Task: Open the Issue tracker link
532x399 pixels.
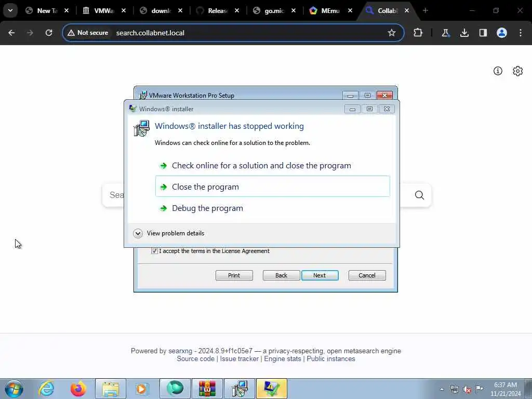Action: pos(239,359)
